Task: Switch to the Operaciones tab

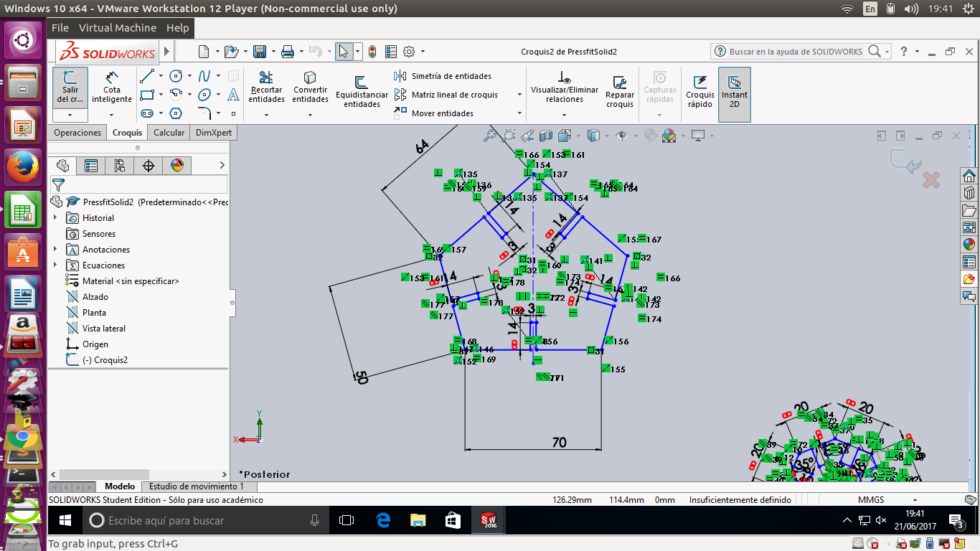Action: [77, 133]
